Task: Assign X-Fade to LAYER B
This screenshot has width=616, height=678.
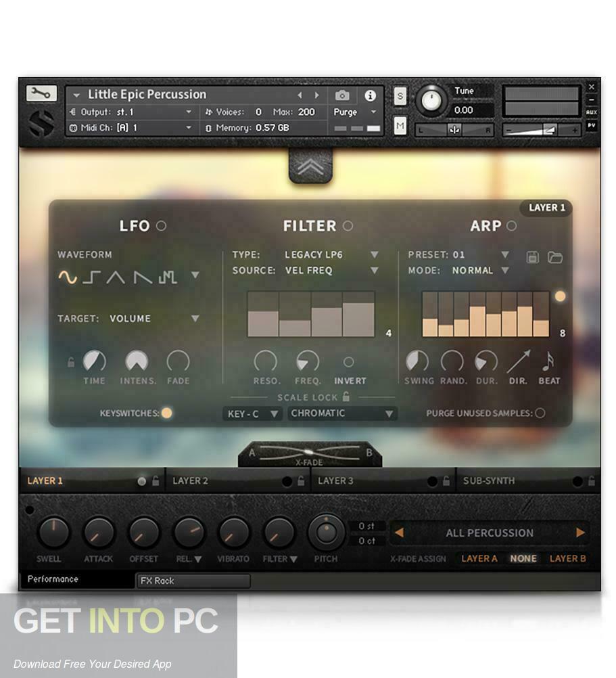Action: click(x=567, y=559)
